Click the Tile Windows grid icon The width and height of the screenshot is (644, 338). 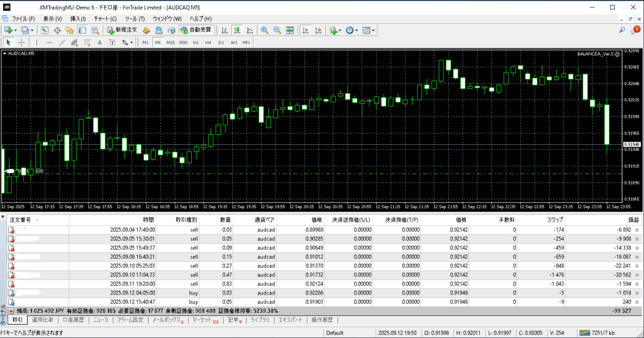pos(289,30)
